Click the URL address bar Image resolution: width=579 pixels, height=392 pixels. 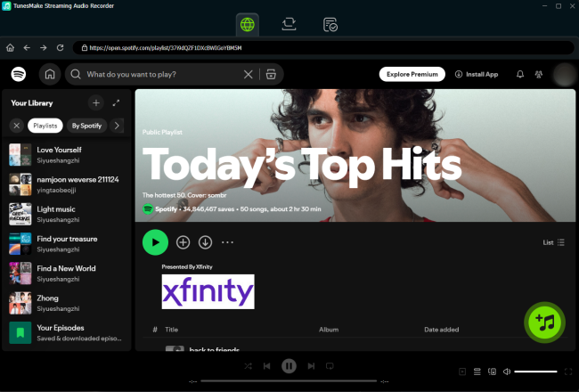(x=323, y=47)
